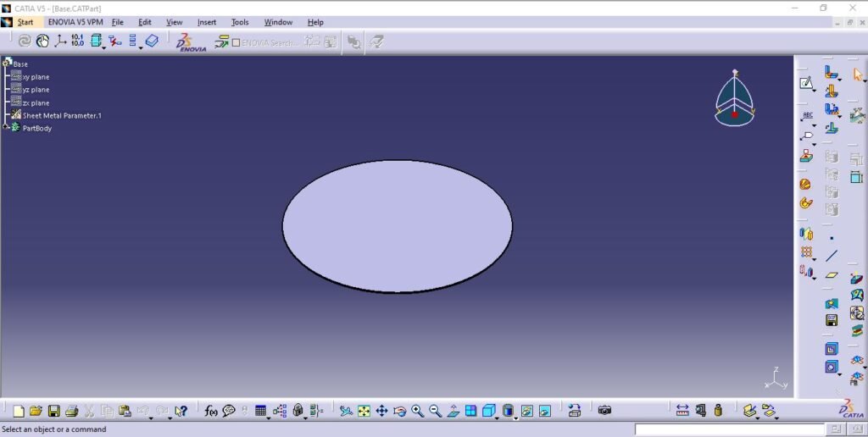Open the ENOVIA V5 VPM menu
868x437 pixels.
click(75, 22)
